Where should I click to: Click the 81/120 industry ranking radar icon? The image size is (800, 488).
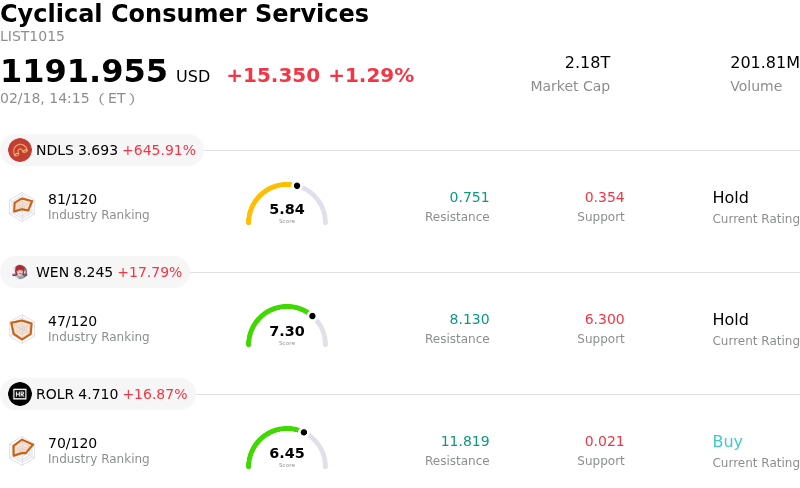pyautogui.click(x=22, y=206)
